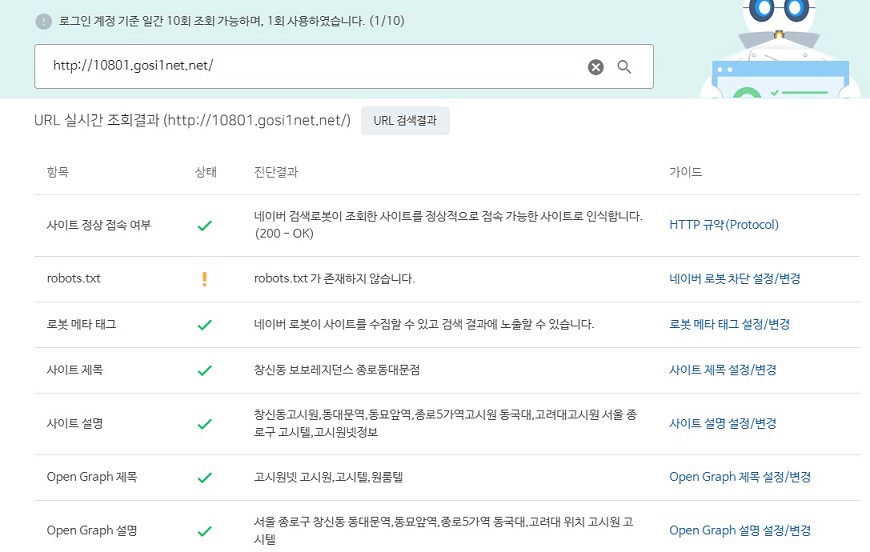This screenshot has width=870, height=552.
Task: Open the HTTP 규약(Protocol) guide link
Action: pyautogui.click(x=723, y=225)
